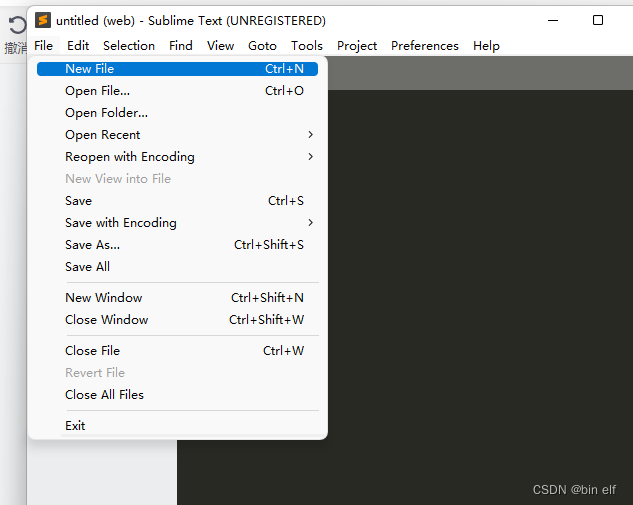Choose Save All from the menu
Viewport: 633px width, 505px height.
177,267
